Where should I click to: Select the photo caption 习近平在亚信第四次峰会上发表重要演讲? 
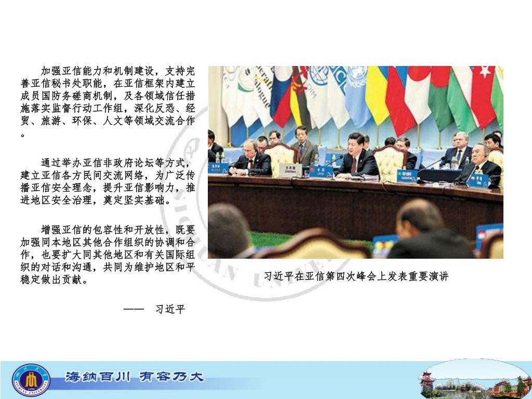(356, 276)
